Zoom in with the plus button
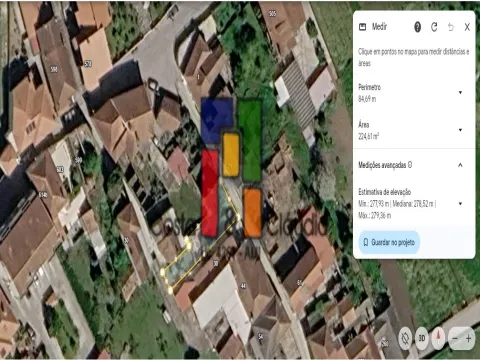 (468, 339)
